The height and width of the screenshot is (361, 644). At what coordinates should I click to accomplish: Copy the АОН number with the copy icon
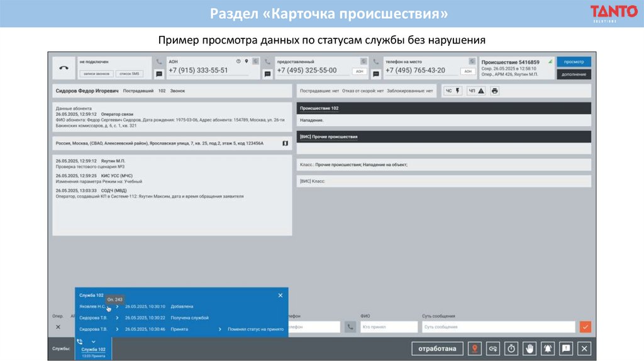coord(255,61)
